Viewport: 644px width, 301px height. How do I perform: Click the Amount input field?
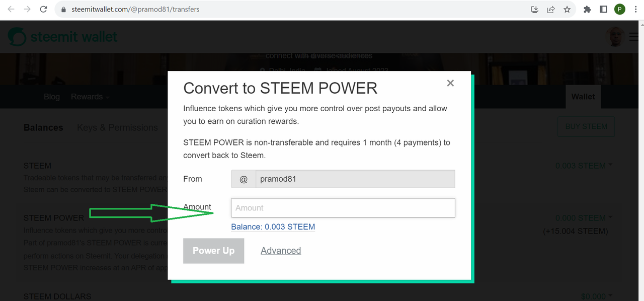(343, 208)
